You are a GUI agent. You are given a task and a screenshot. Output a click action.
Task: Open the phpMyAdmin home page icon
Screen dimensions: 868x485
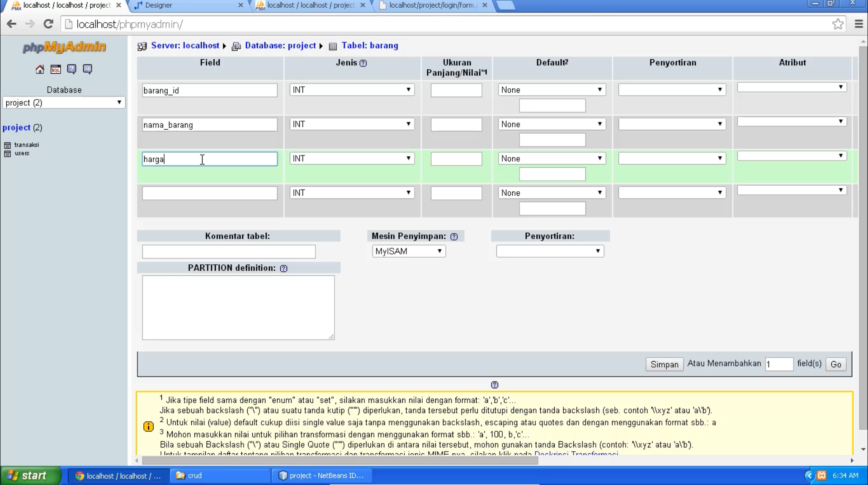point(39,69)
